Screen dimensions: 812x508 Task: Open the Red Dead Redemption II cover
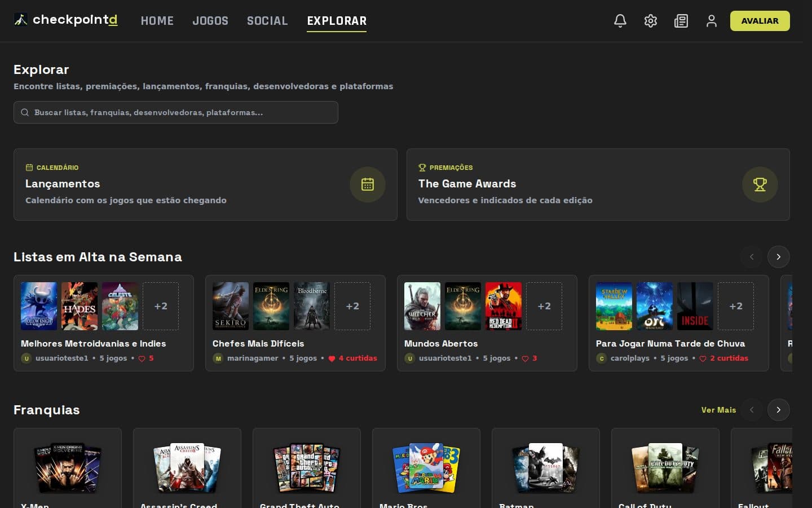[504, 306]
